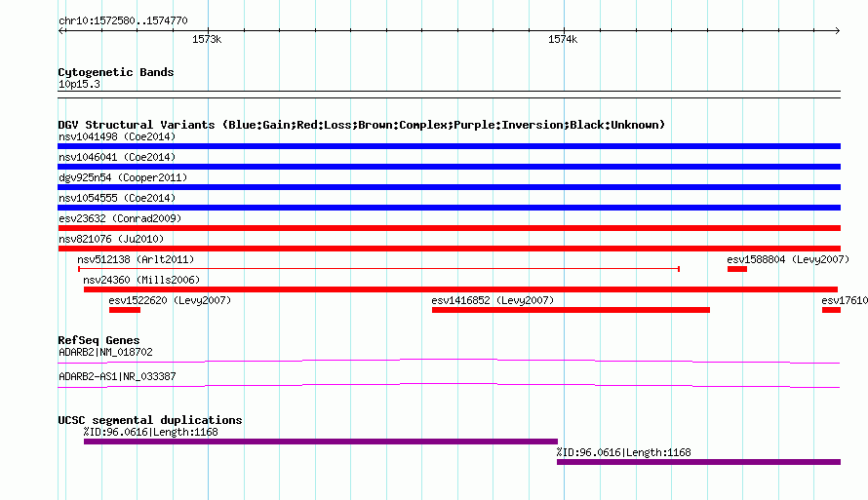Click the esv1522620 (Levy2007) label

coord(170,300)
